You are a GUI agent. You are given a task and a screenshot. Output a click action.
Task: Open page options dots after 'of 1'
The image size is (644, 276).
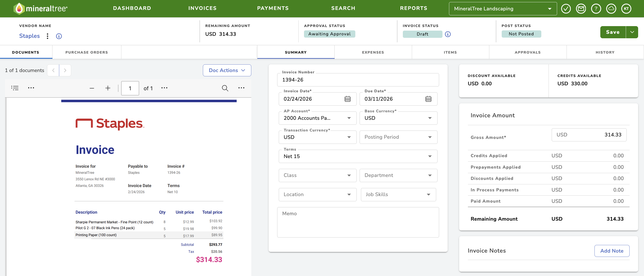164,88
